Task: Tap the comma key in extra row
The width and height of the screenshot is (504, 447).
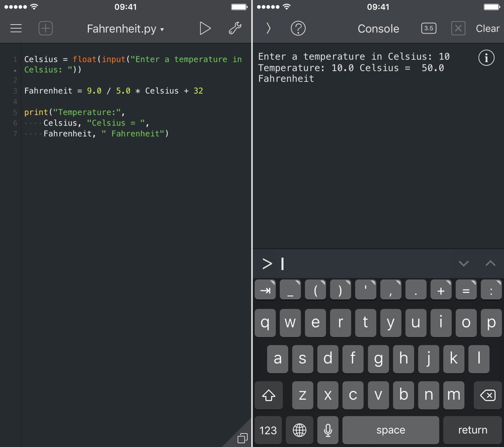Action: click(391, 290)
